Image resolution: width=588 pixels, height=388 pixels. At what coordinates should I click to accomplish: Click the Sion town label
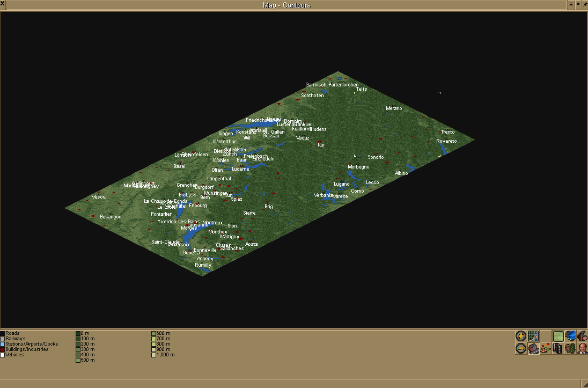(232, 226)
